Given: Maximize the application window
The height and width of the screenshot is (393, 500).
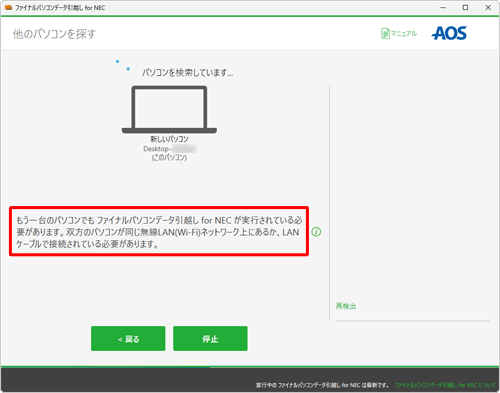Looking at the screenshot, I should tap(465, 8).
